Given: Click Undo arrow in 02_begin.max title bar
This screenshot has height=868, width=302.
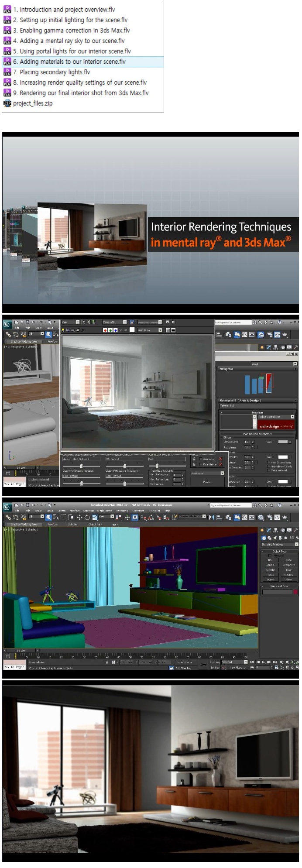Looking at the screenshot, I should coord(33,504).
